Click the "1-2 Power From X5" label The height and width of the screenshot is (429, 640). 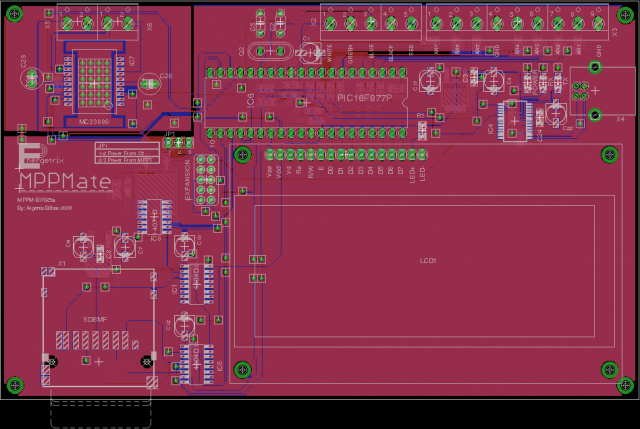[123, 152]
